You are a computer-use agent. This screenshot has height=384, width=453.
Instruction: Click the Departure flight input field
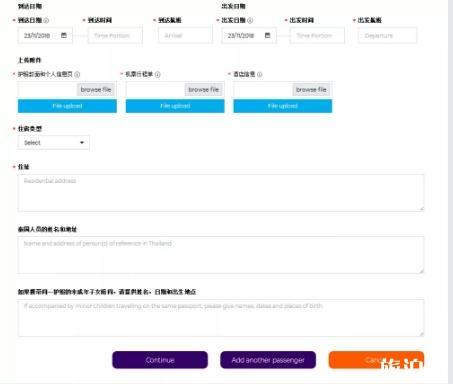click(x=387, y=36)
